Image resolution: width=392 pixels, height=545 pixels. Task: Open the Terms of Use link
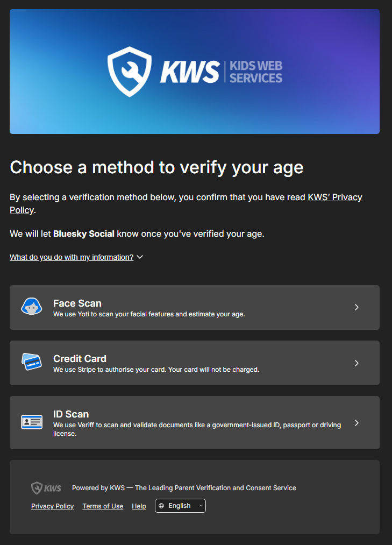click(103, 506)
